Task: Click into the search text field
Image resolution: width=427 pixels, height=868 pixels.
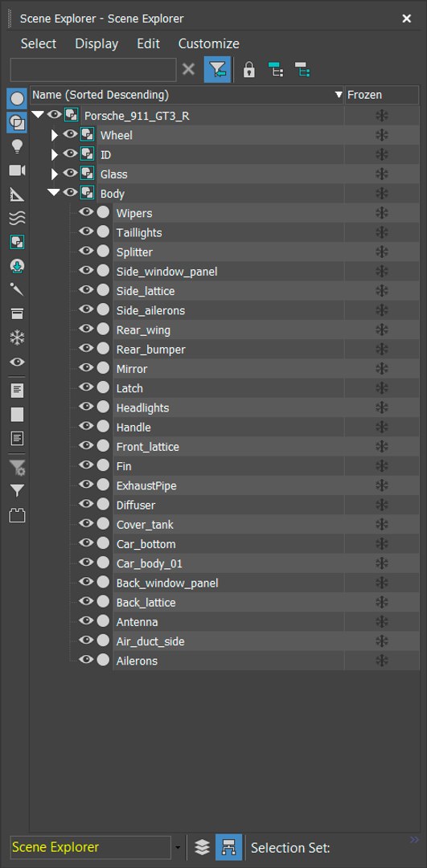Action: (93, 70)
